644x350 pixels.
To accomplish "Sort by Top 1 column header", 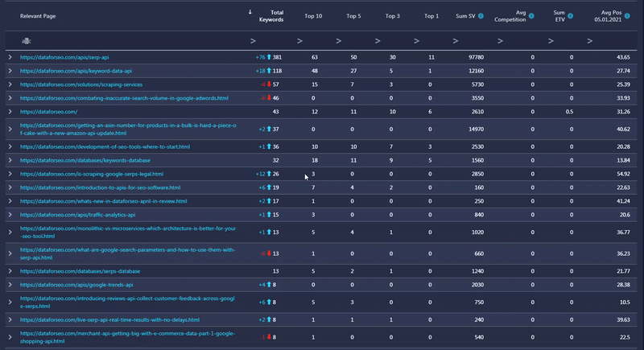I will (x=431, y=16).
